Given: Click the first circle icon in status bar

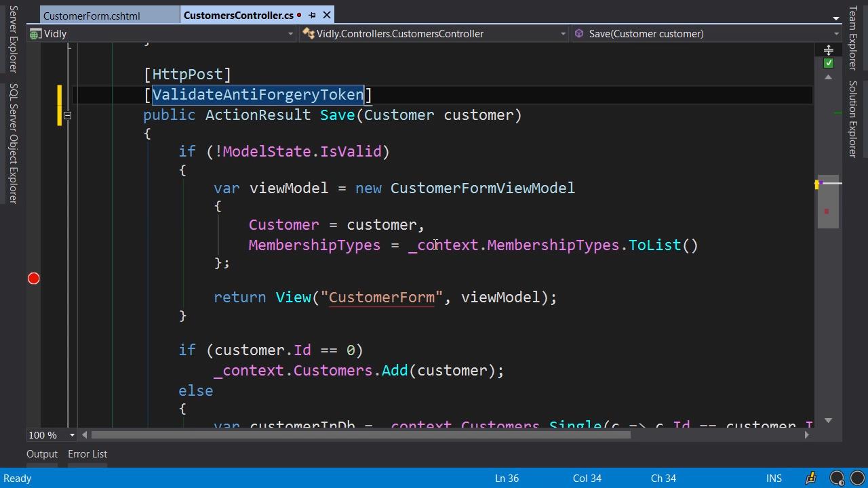Looking at the screenshot, I should pos(837,479).
